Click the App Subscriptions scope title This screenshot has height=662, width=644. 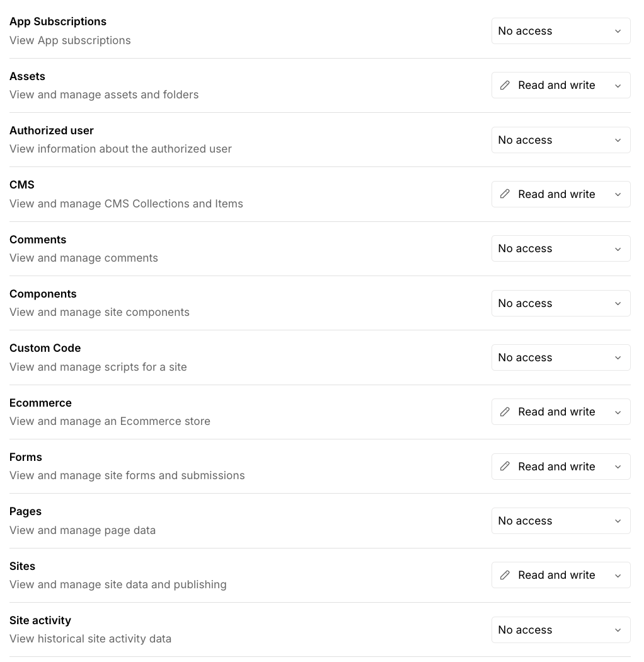tap(58, 21)
